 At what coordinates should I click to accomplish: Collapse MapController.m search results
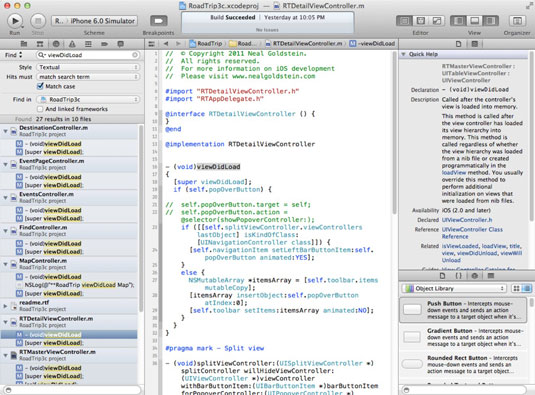[5, 264]
